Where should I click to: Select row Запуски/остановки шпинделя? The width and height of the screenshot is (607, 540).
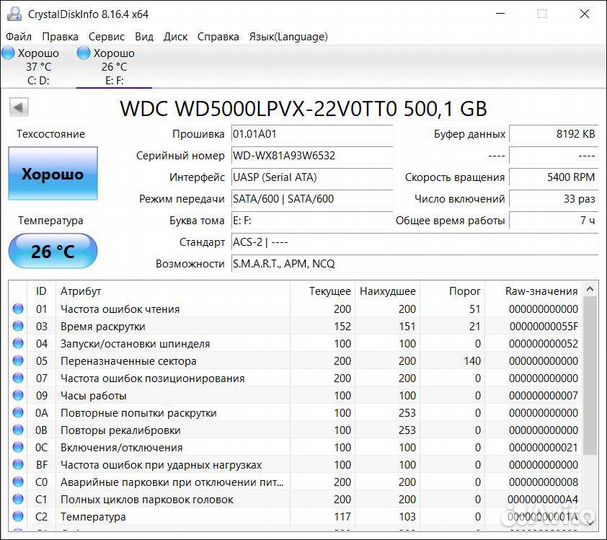click(296, 344)
